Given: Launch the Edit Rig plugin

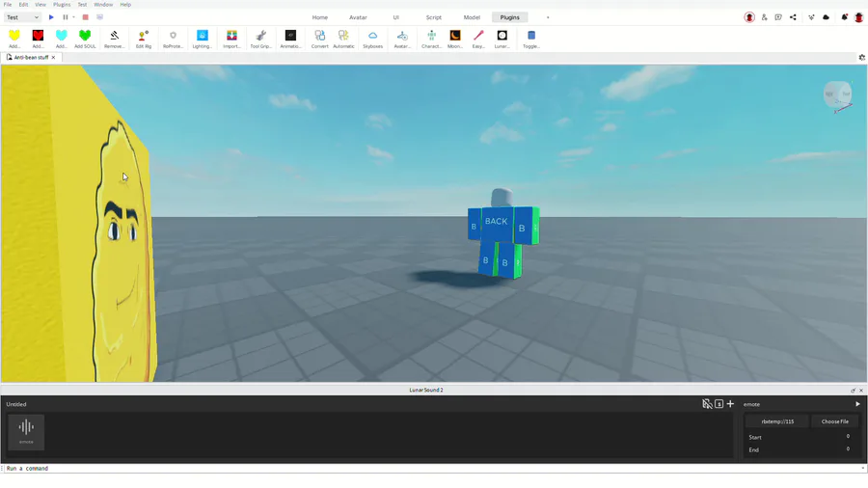Looking at the screenshot, I should tap(144, 39).
